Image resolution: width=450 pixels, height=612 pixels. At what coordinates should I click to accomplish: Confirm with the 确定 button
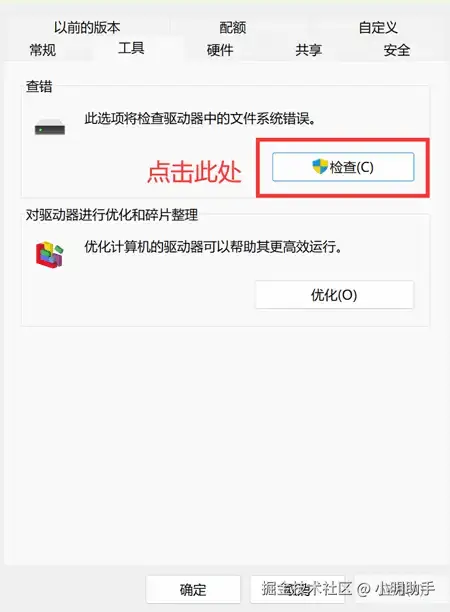click(x=193, y=589)
